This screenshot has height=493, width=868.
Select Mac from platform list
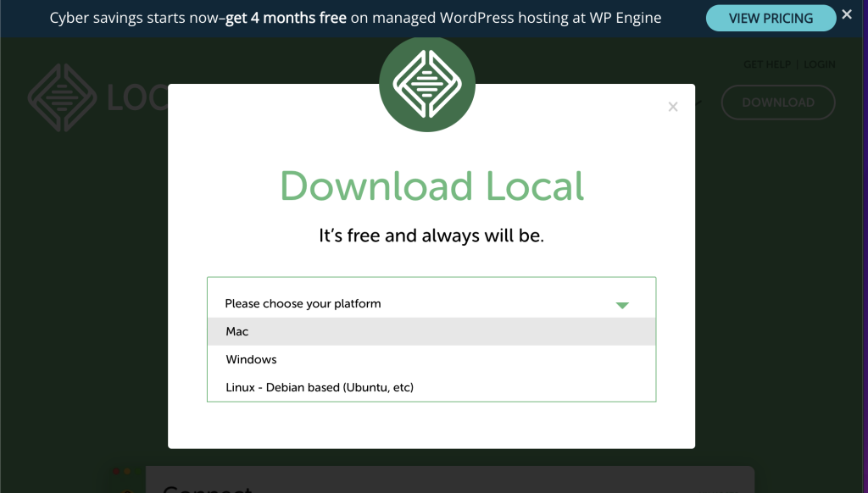click(x=431, y=331)
